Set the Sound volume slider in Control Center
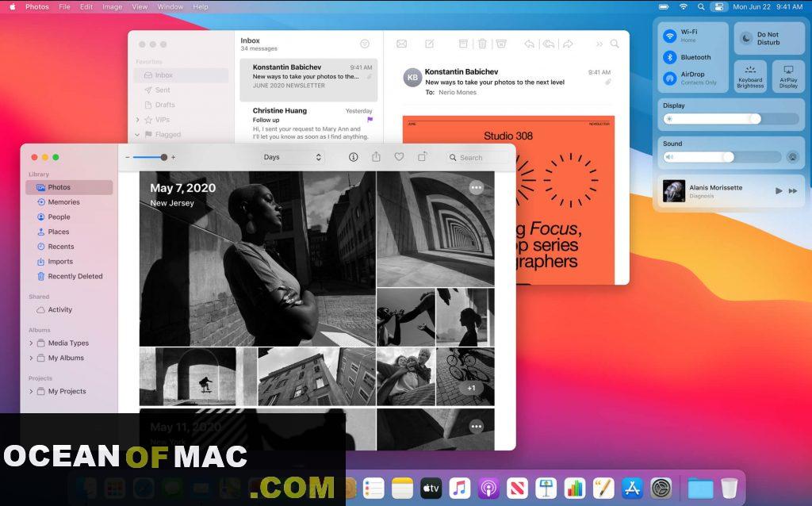 pos(722,157)
